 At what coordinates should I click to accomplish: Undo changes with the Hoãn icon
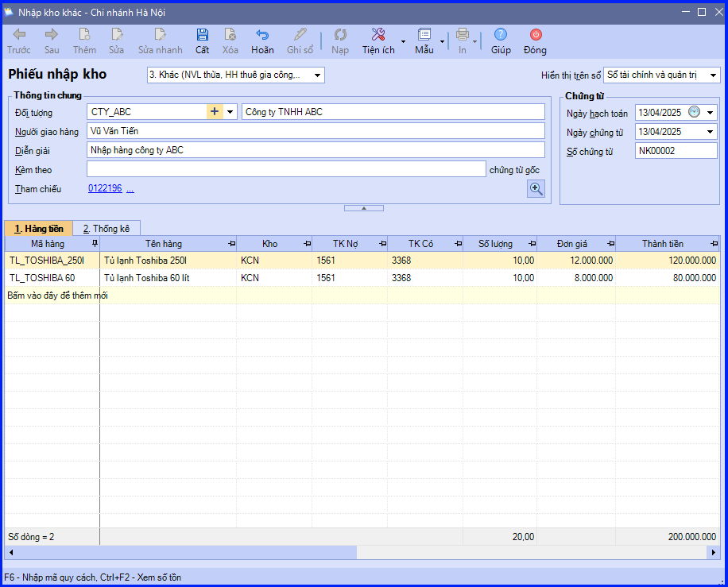[262, 34]
